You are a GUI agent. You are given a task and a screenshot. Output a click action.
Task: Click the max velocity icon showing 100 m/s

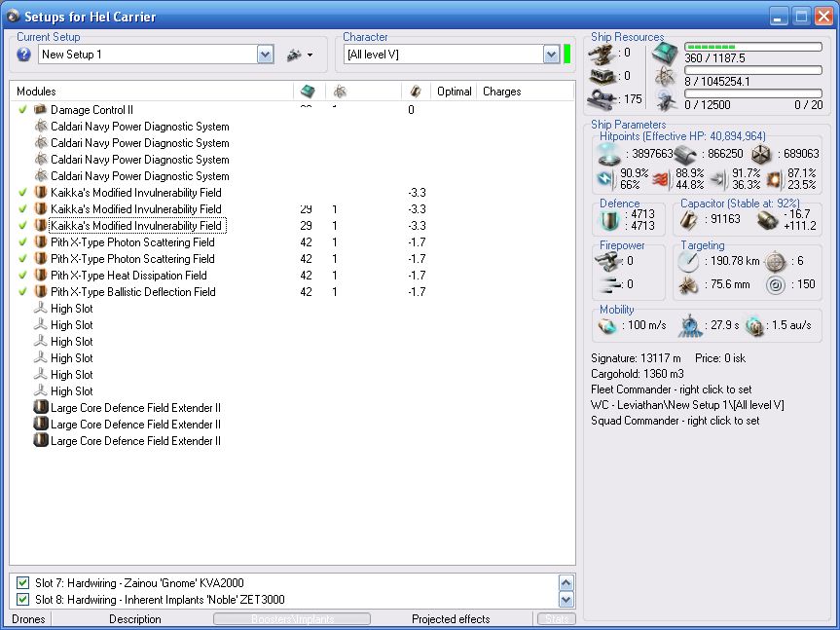607,326
